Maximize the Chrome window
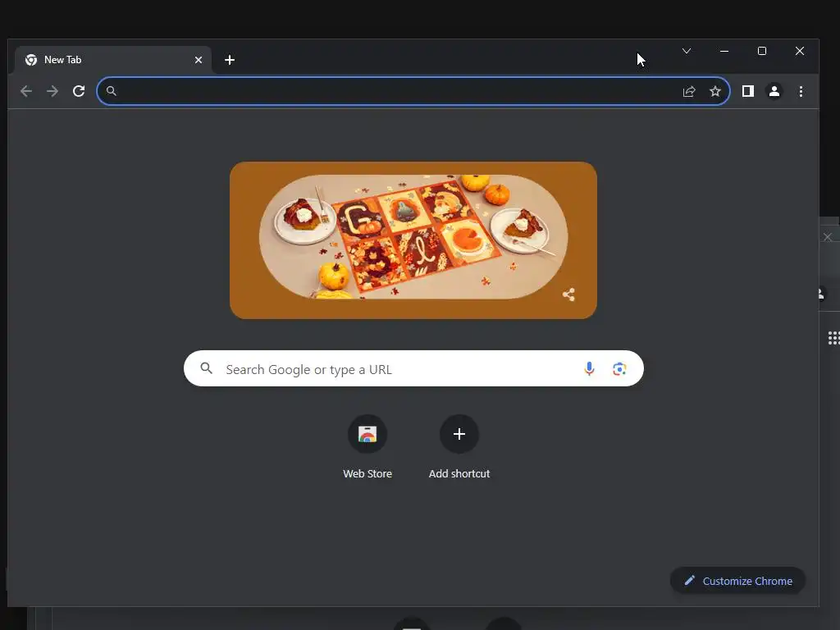This screenshot has width=840, height=630. click(762, 51)
